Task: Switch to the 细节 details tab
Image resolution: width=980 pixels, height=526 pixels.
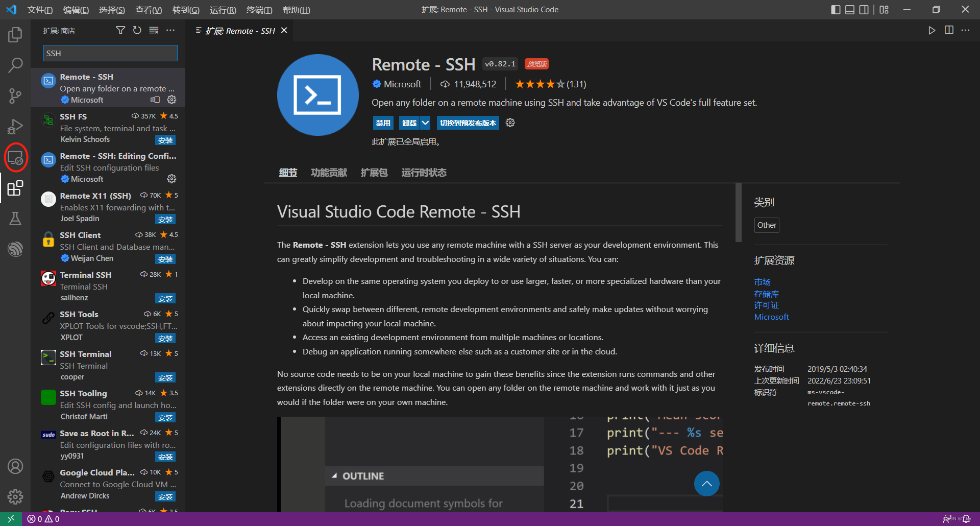Action: 288,173
